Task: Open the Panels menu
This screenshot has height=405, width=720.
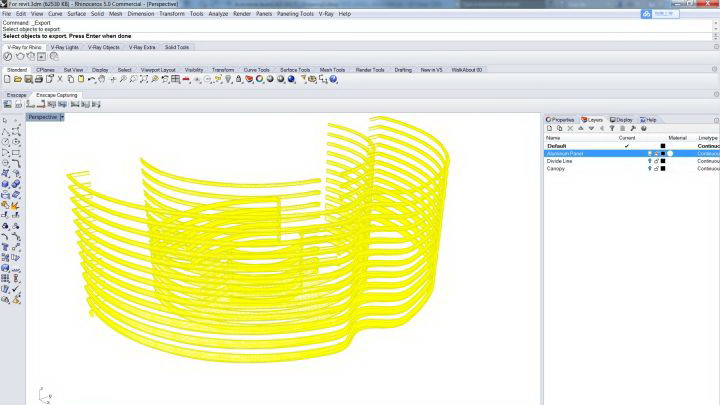Action: click(264, 14)
